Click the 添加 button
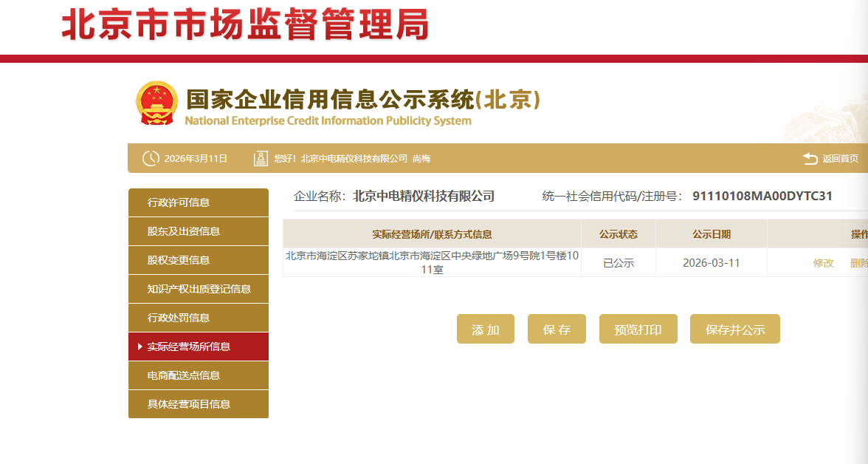 coord(486,329)
